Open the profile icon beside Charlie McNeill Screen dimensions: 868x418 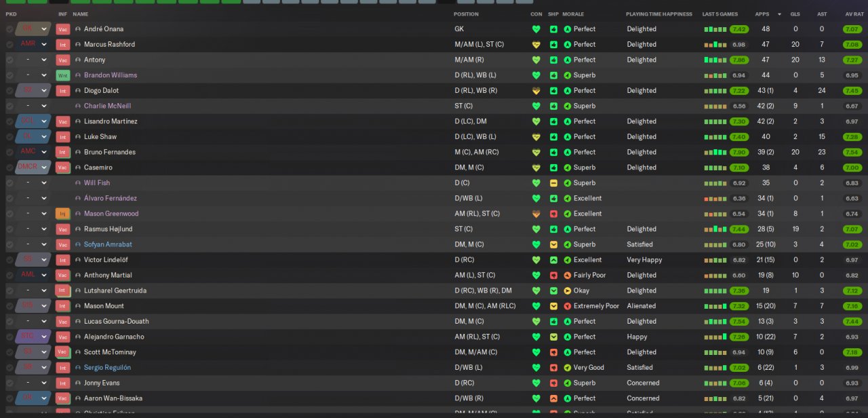(78, 106)
